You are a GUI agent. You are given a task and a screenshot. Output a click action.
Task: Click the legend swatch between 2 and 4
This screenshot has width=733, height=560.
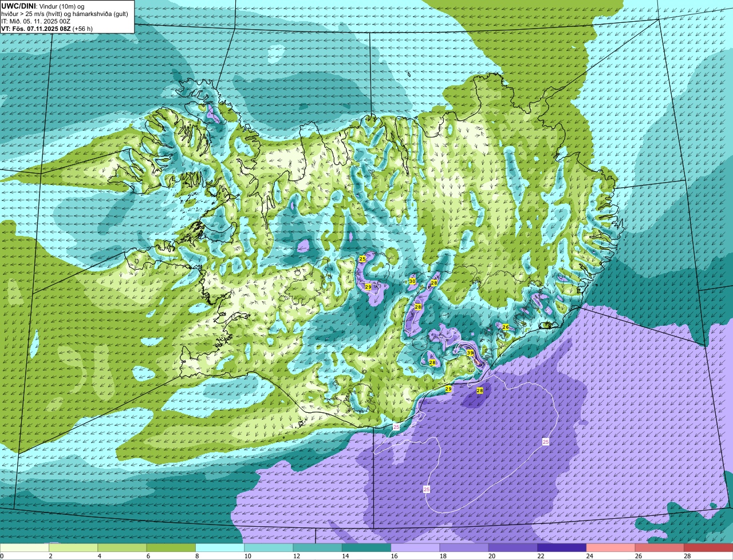73,547
